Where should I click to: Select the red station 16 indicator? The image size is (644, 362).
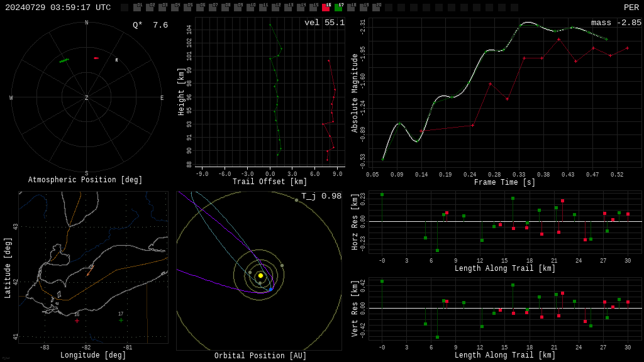(x=326, y=8)
